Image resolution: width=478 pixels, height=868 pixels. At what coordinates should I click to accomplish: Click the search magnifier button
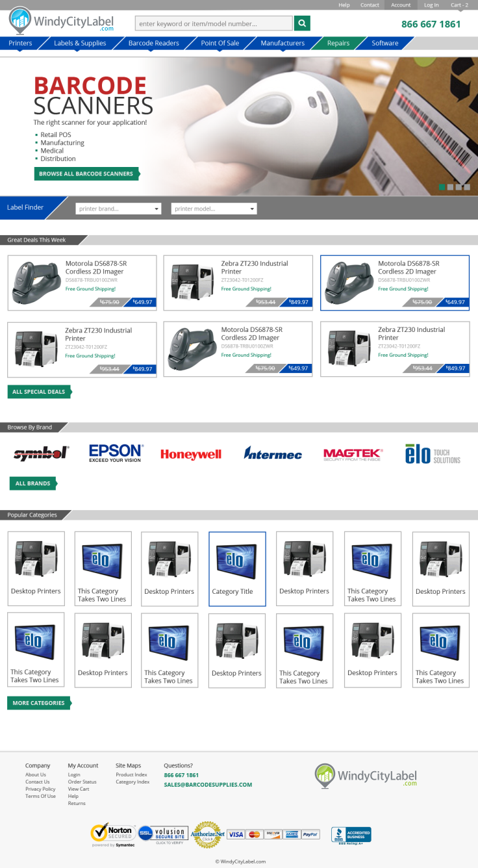tap(302, 23)
